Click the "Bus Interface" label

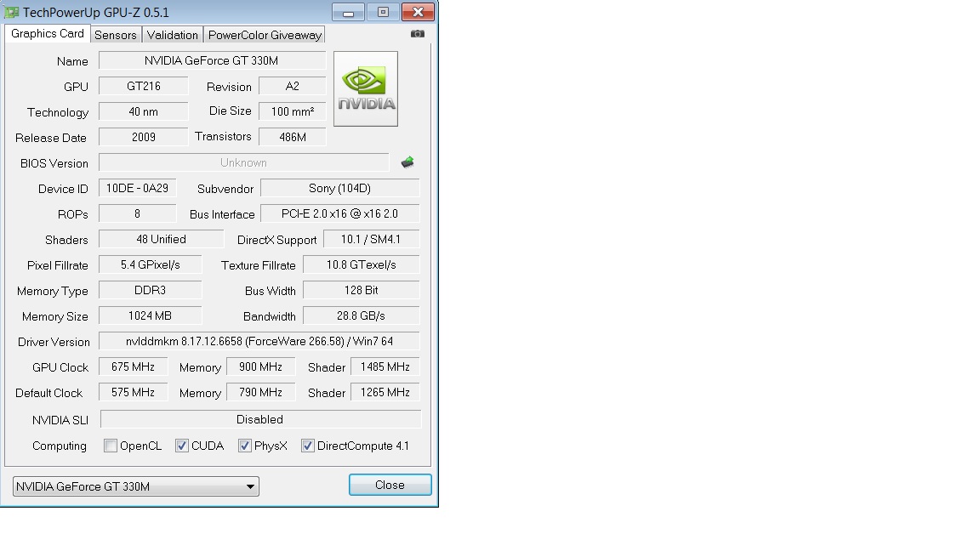click(223, 215)
